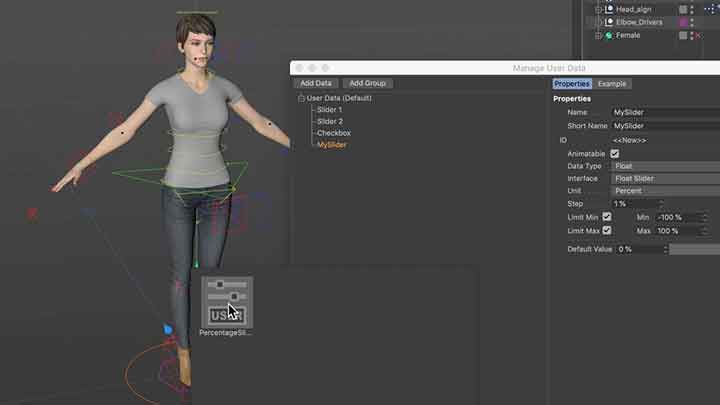
Task: Open the Unit dropdown set to Percent
Action: [x=665, y=191]
